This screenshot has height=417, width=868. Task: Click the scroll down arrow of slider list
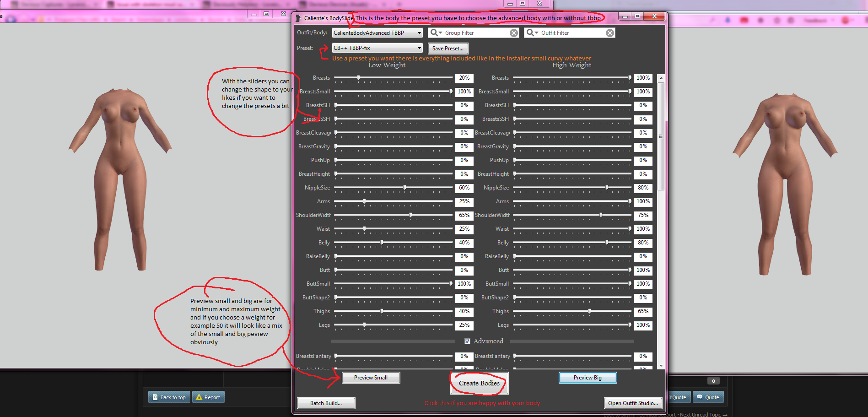[x=661, y=365]
